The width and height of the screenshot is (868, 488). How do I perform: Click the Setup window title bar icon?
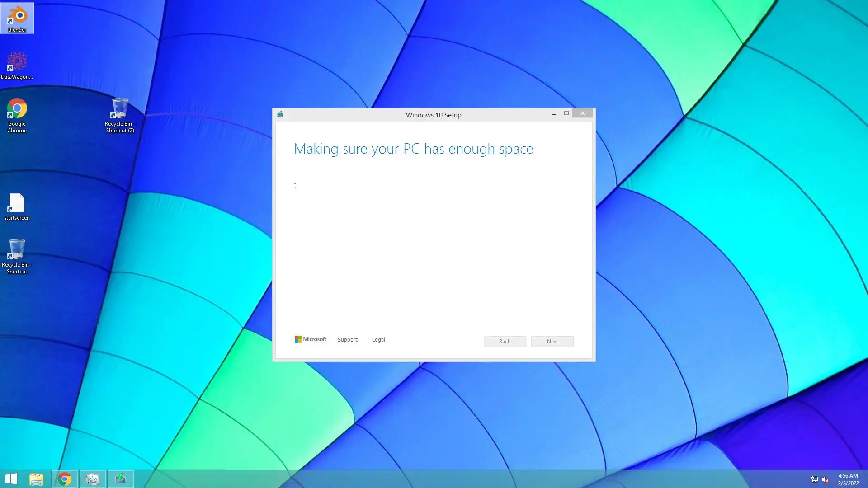(x=280, y=114)
